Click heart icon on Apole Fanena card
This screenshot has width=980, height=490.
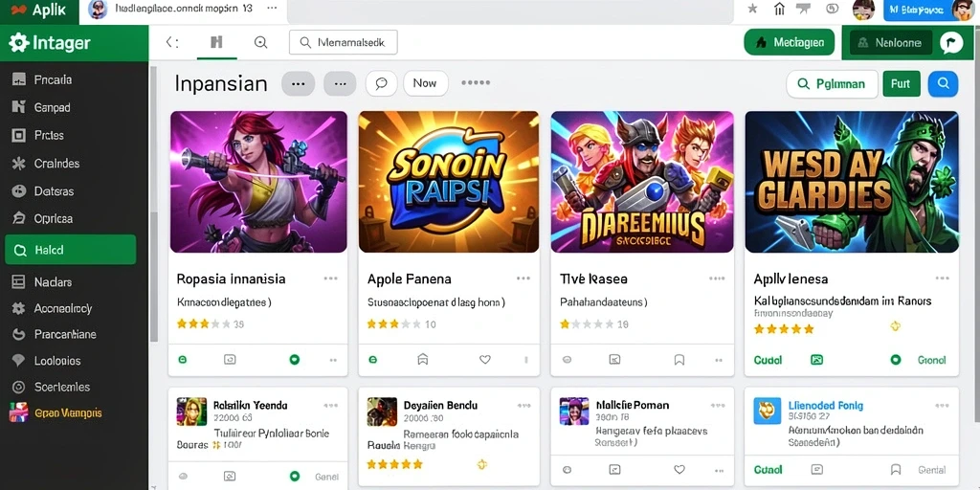485,360
